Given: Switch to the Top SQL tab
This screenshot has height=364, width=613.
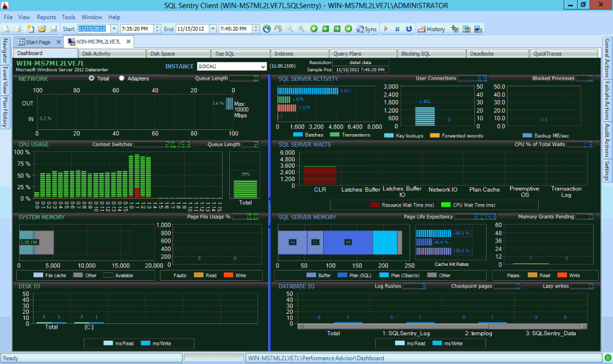Looking at the screenshot, I should 239,53.
